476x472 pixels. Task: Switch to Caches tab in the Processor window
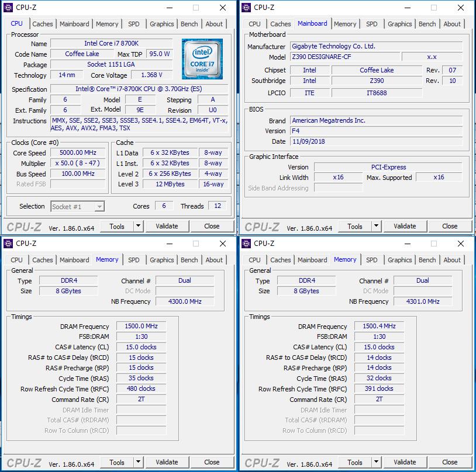click(x=43, y=24)
